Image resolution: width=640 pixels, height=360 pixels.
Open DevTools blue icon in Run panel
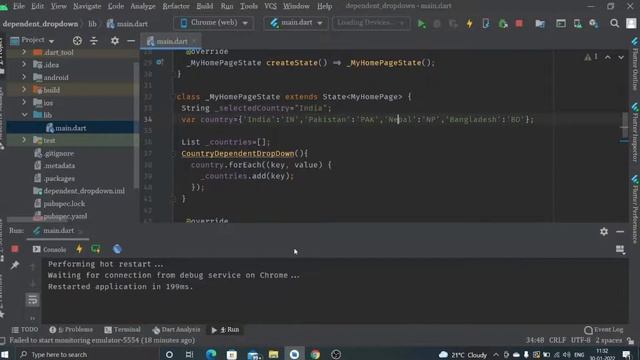pos(117,249)
